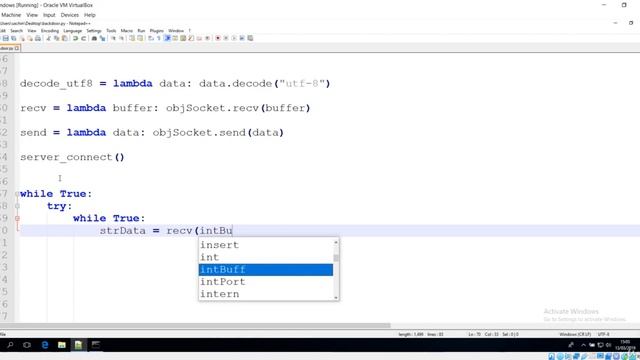Open Notepad++ Search menu
Screen dimensions: 640x360
click(x=16, y=31)
